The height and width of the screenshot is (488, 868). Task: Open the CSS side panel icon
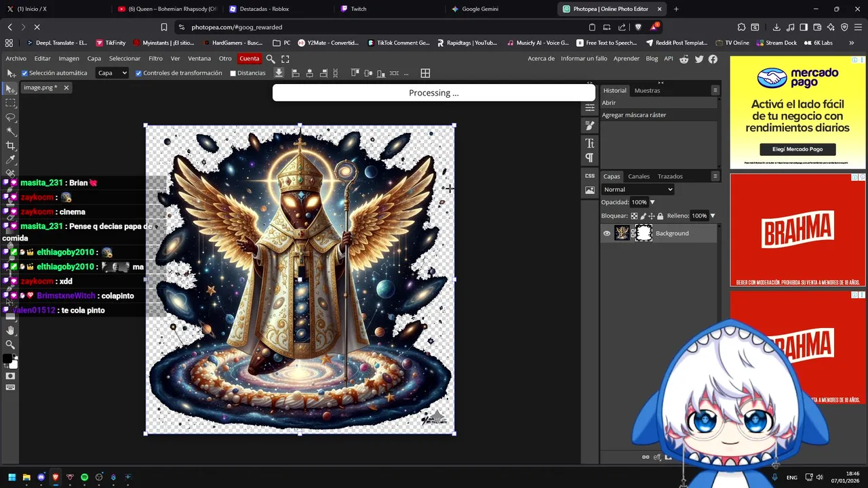589,176
